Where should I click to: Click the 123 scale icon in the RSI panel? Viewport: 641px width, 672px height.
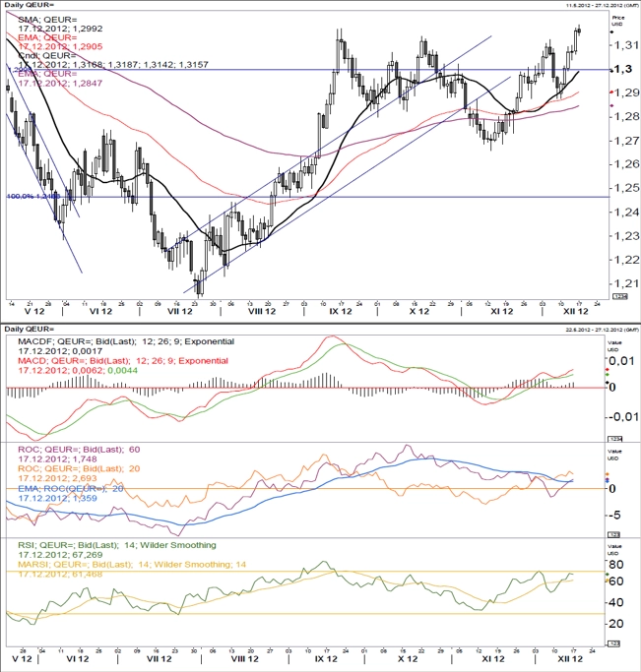[x=614, y=643]
